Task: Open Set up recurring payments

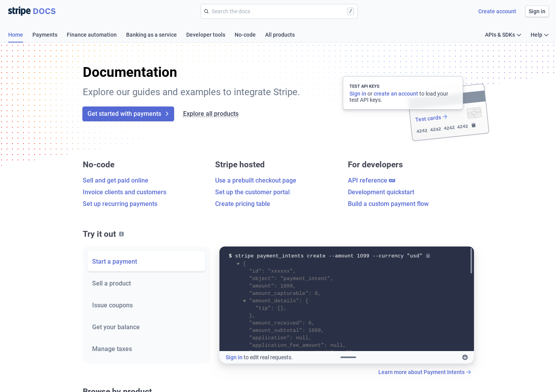Action: pyautogui.click(x=120, y=204)
